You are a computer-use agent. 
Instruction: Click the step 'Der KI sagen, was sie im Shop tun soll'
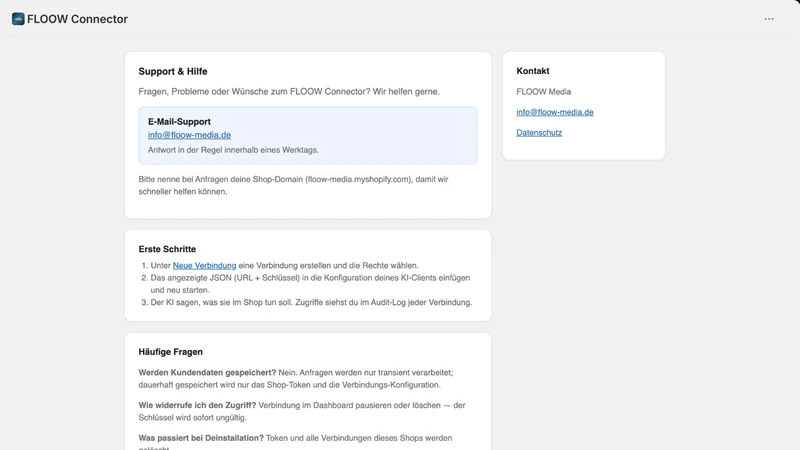click(x=311, y=303)
